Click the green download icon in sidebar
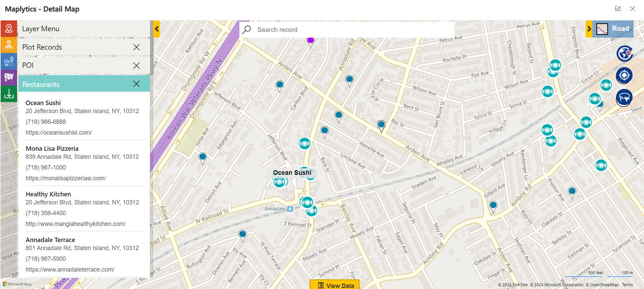 coord(9,94)
